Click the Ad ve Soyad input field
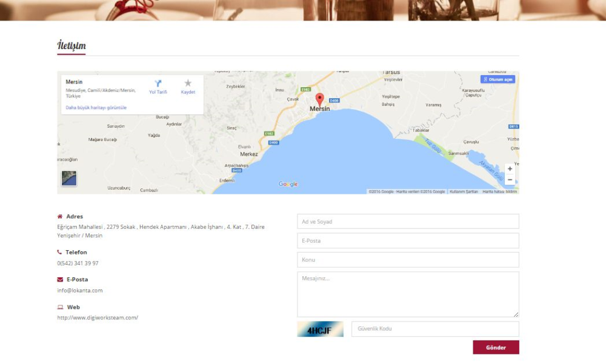Screen dimensions: 606x364 click(408, 222)
